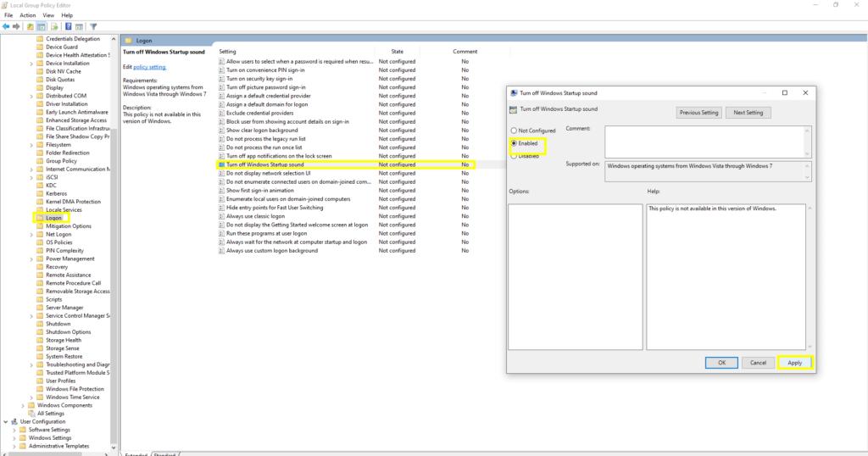The width and height of the screenshot is (868, 456).
Task: Collapse the User Configuration node
Action: coord(7,421)
